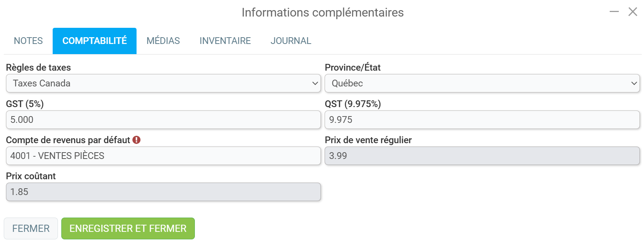Show the JOURNAL tab
Viewport: 644px width, 242px height.
coord(291,41)
